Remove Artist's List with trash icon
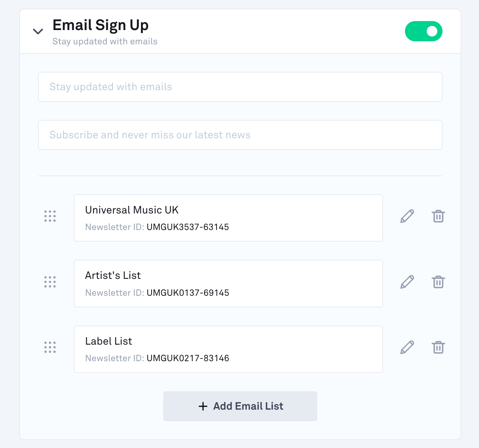The width and height of the screenshot is (479, 448). 438,282
